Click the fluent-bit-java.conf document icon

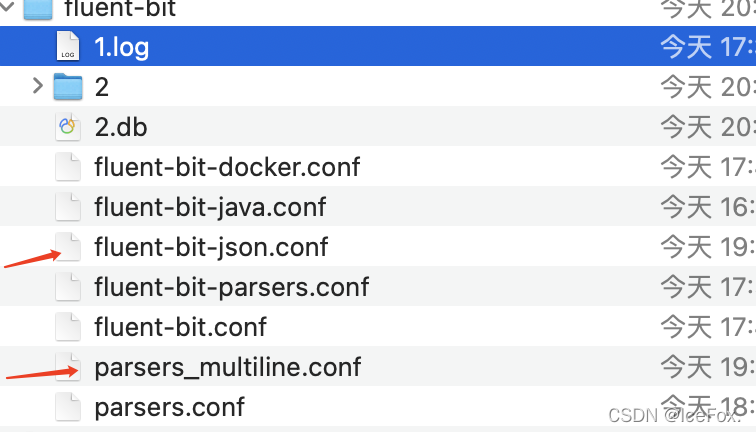point(67,207)
